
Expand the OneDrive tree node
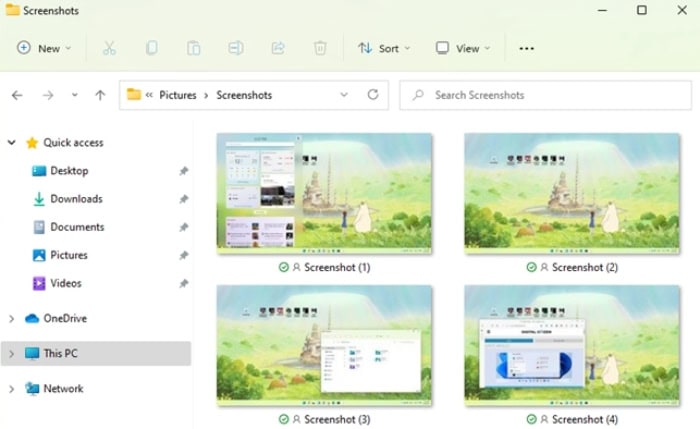click(12, 319)
